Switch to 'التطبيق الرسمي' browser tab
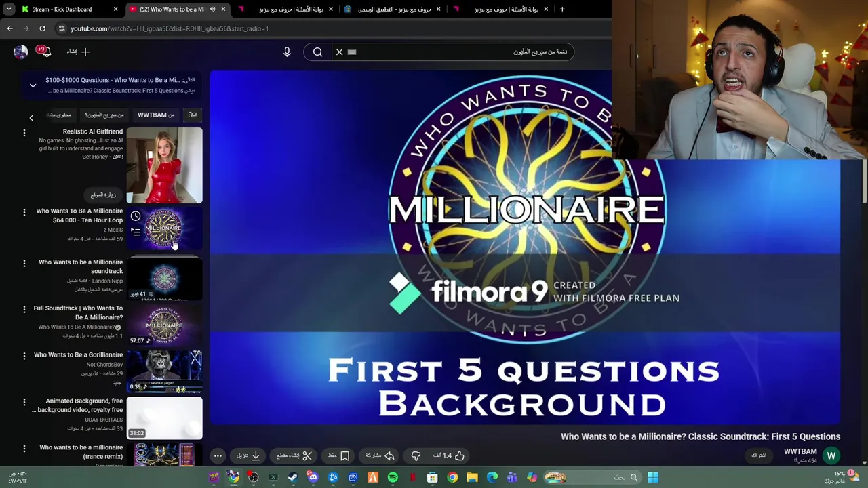This screenshot has width=868, height=488. (393, 9)
